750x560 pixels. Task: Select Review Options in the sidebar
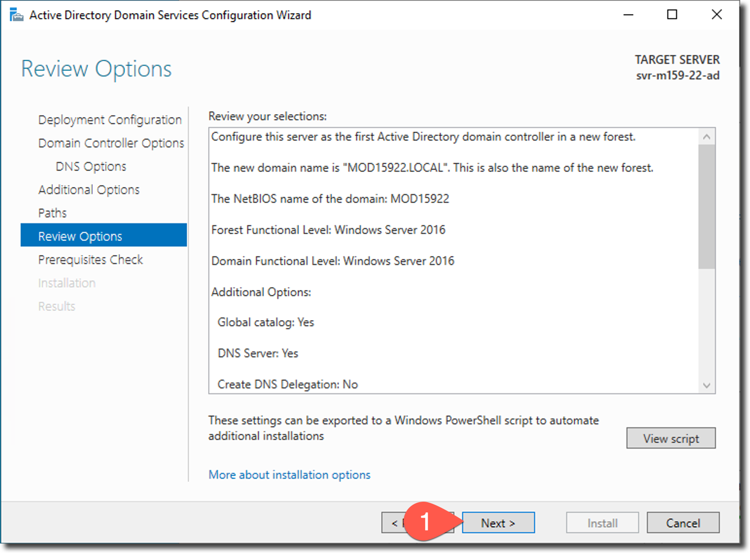click(104, 235)
